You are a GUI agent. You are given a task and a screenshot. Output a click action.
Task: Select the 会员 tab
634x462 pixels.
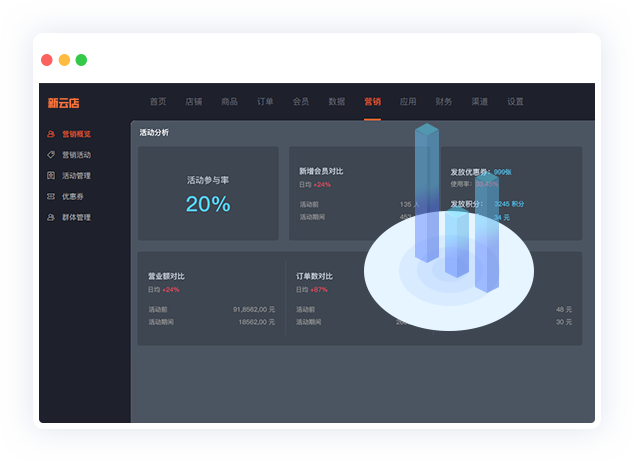click(x=301, y=102)
